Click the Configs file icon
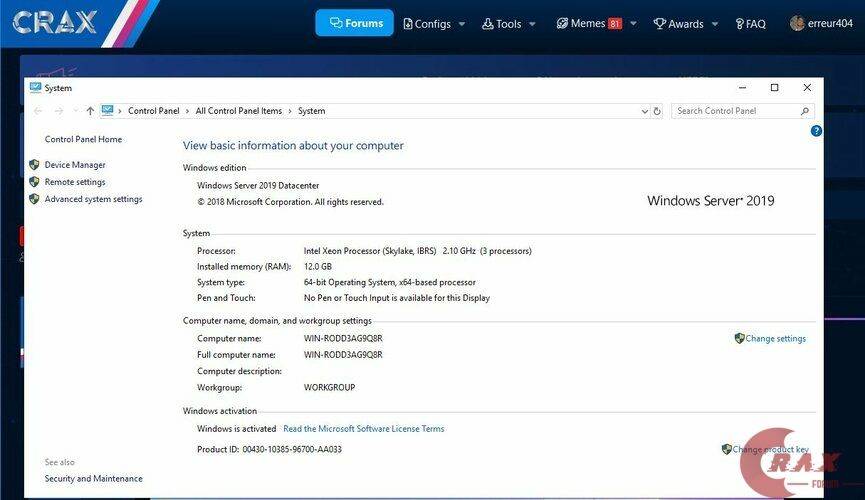Viewport: 865px width, 500px height. pyautogui.click(x=408, y=24)
